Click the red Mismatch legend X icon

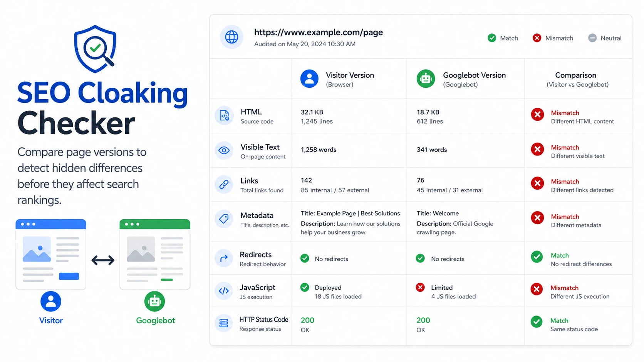[x=537, y=38]
